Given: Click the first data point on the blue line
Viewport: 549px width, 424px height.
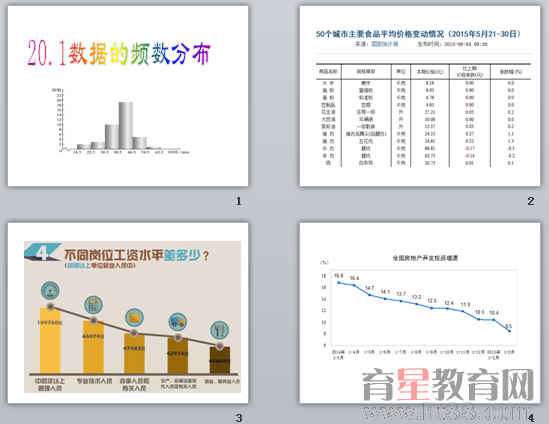Looking at the screenshot, I should tap(339, 283).
